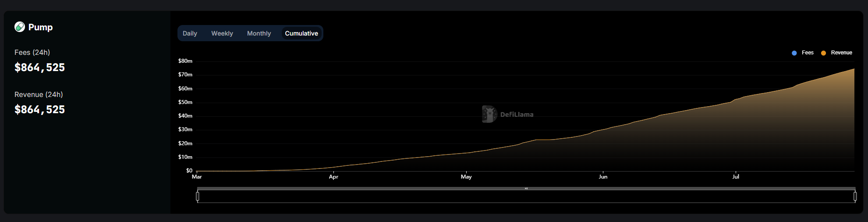Select the Cumulative tab
868x222 pixels.
(301, 33)
